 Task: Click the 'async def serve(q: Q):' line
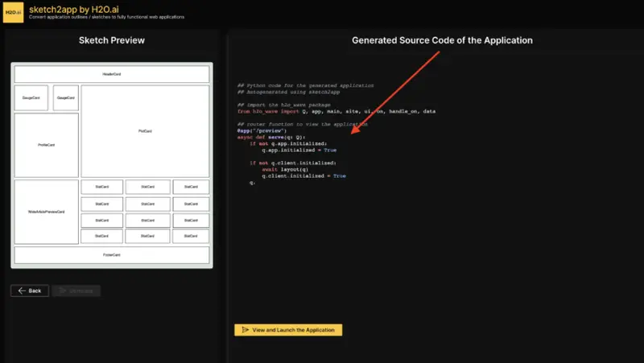click(271, 137)
